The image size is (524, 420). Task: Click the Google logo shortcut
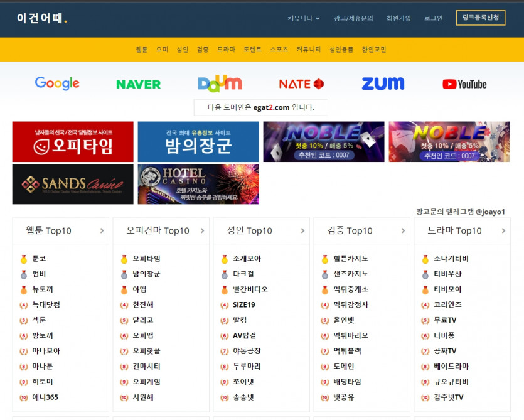(x=57, y=83)
